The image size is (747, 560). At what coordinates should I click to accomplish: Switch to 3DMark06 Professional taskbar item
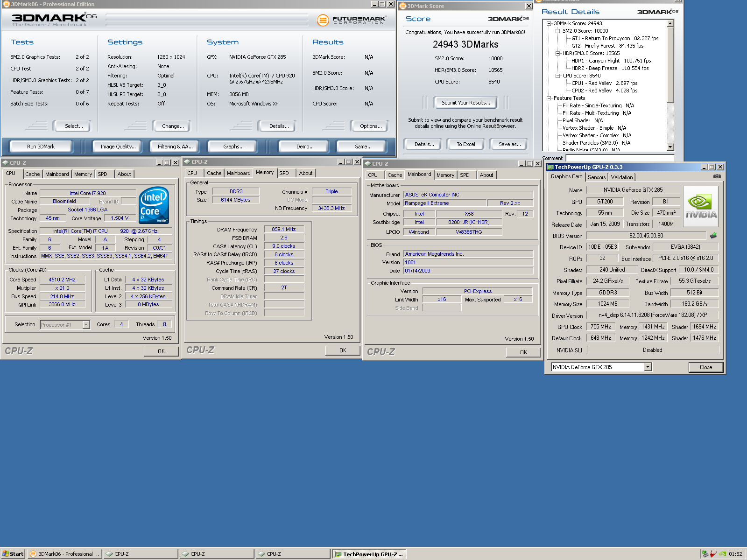point(64,554)
